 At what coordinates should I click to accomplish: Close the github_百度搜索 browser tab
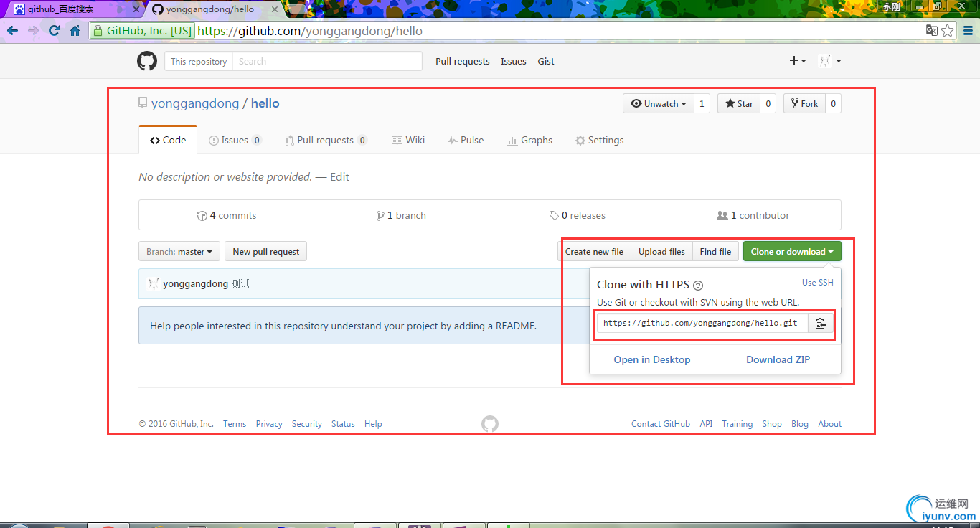136,9
